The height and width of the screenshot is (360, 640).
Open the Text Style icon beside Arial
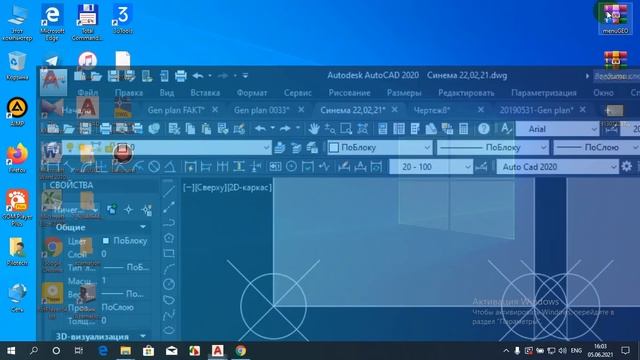506,129
